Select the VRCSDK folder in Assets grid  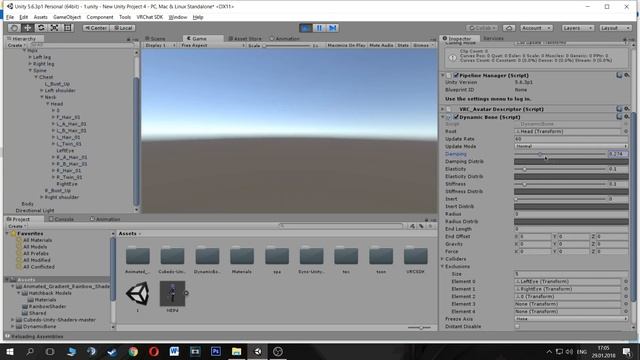pyautogui.click(x=416, y=260)
